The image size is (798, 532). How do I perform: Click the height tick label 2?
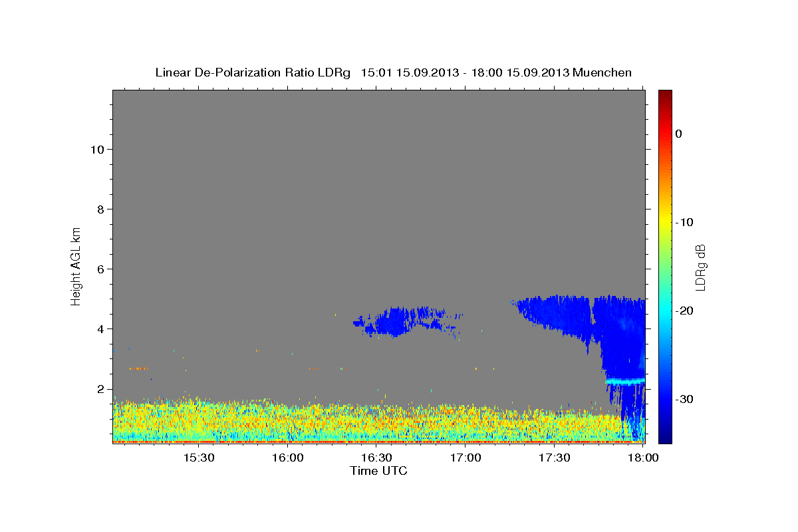(x=100, y=389)
